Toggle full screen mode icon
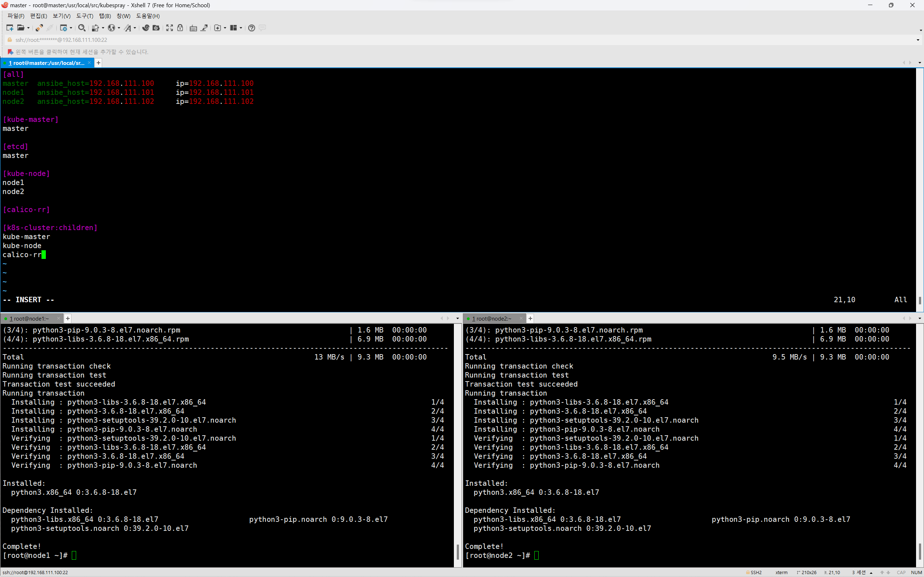The image size is (924, 577). [170, 28]
